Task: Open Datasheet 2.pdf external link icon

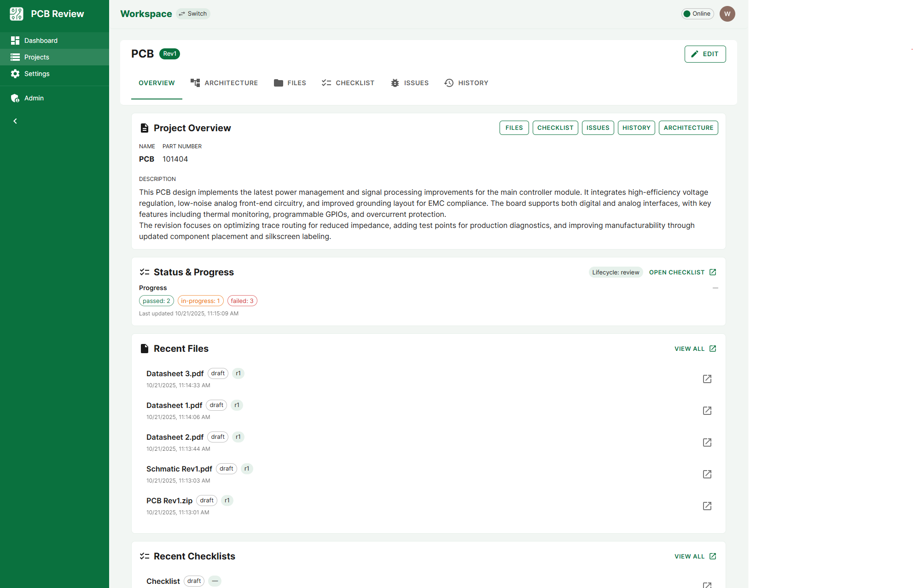Action: [707, 442]
